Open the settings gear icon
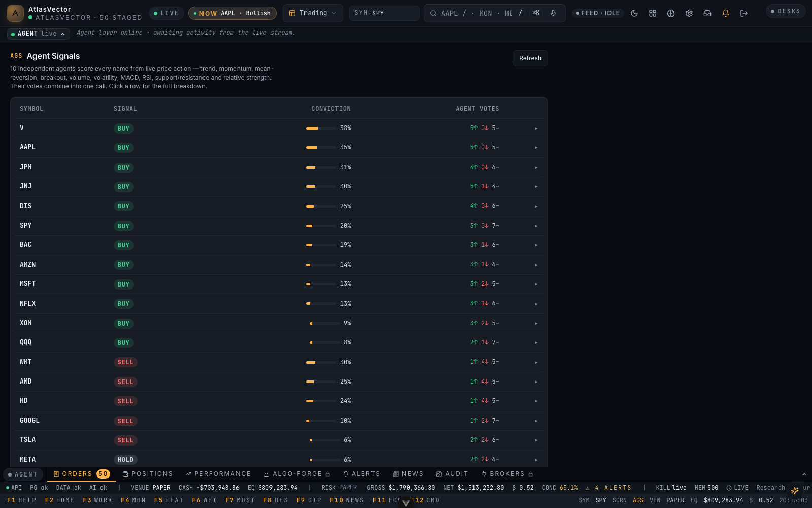 (689, 13)
